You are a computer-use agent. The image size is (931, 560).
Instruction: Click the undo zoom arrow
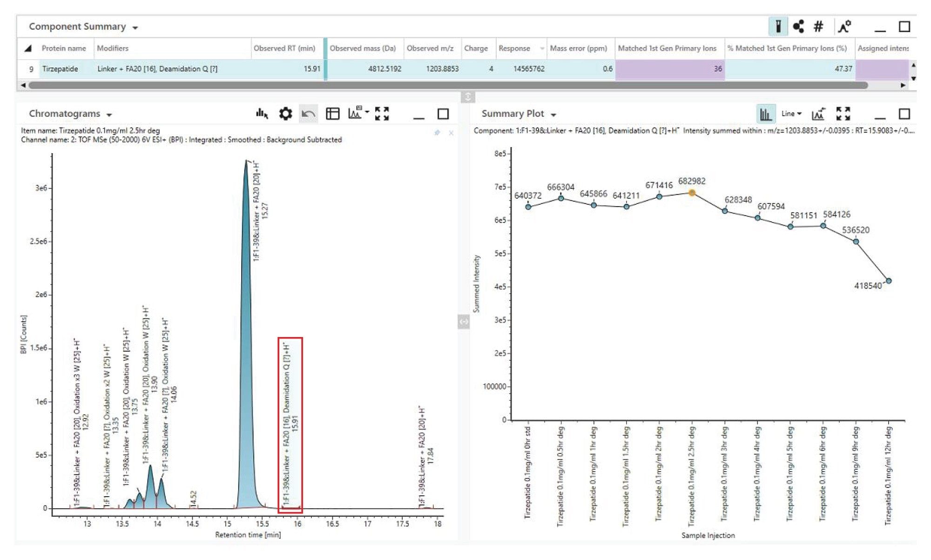tap(308, 114)
